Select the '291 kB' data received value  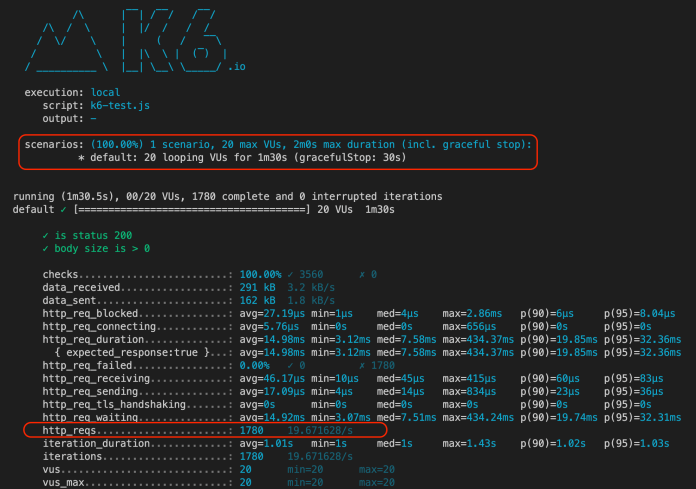click(x=257, y=288)
